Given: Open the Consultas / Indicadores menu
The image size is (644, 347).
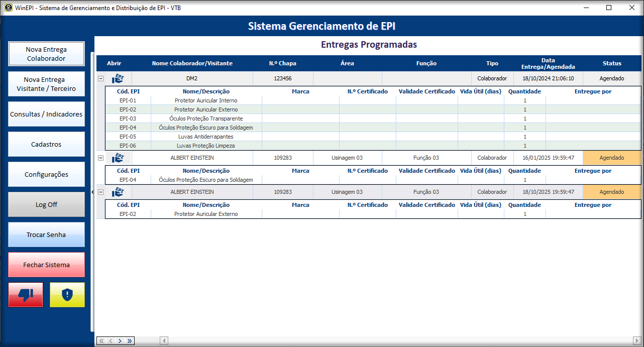Looking at the screenshot, I should coord(46,114).
